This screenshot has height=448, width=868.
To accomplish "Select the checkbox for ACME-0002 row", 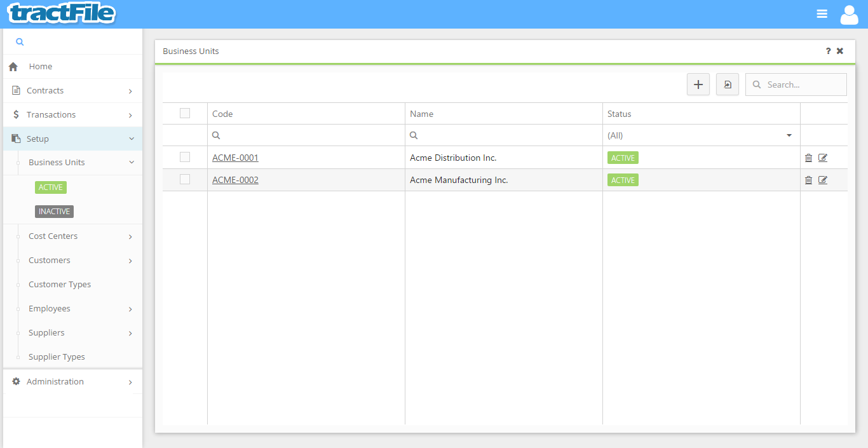I will tap(185, 179).
